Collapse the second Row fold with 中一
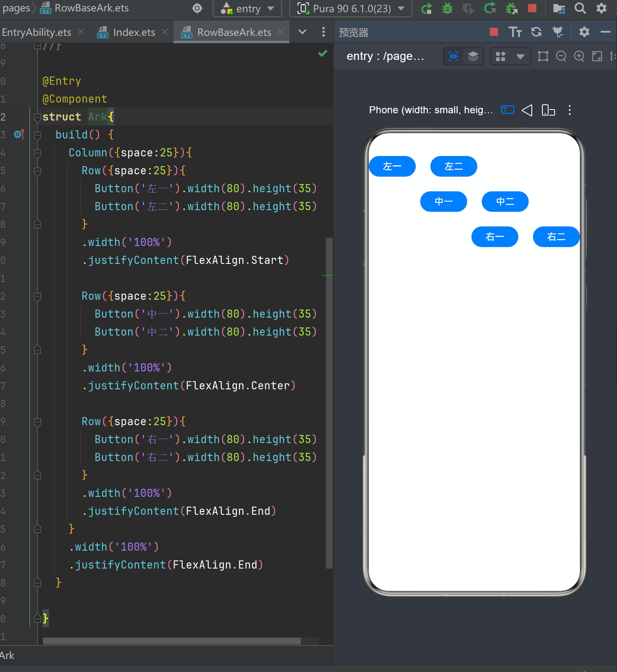Screen dimensions: 617x672 (x=37, y=296)
